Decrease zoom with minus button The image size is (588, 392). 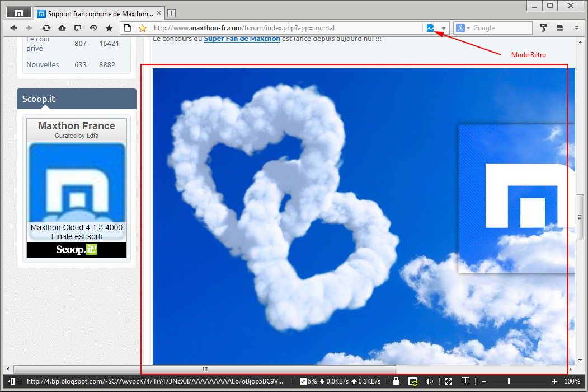pyautogui.click(x=484, y=381)
